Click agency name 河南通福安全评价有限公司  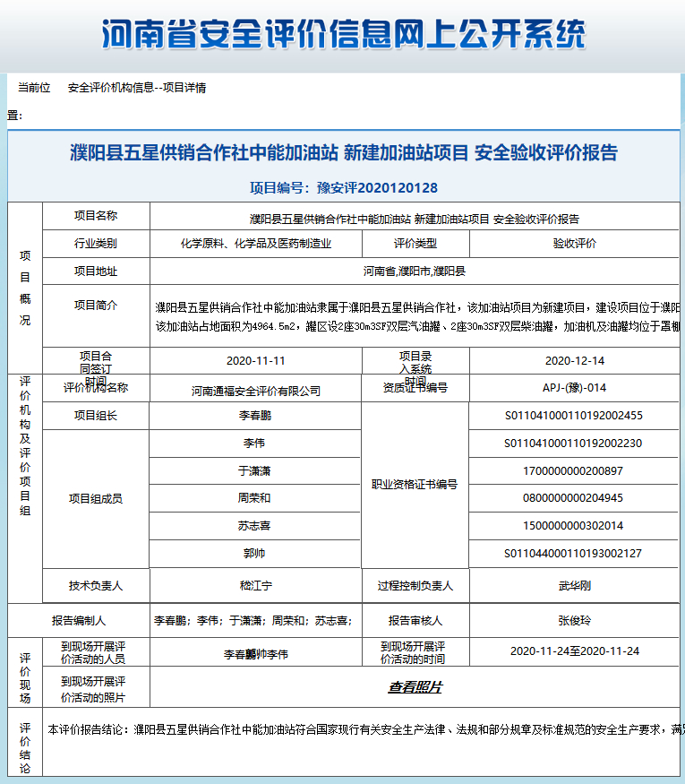pos(256,391)
